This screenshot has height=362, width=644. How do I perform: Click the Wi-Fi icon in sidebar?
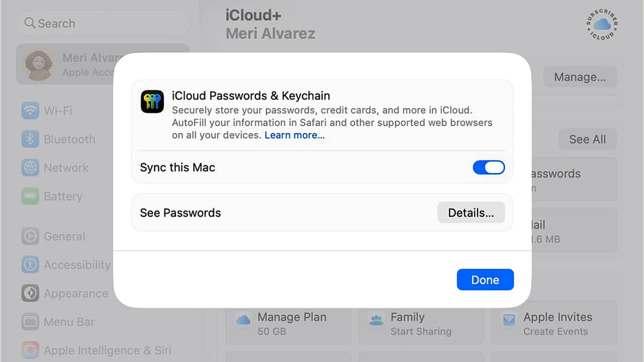tap(30, 110)
